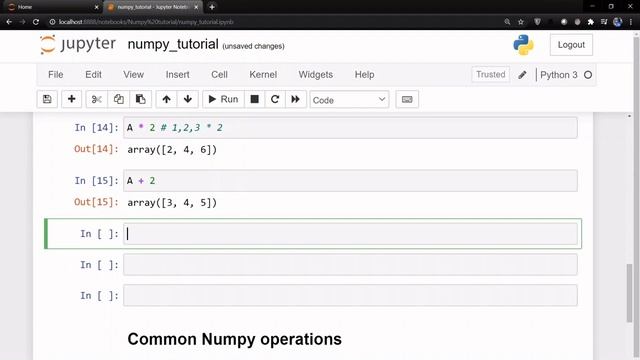Click the Python 3 kernel name
This screenshot has width=640, height=360.
pos(559,75)
